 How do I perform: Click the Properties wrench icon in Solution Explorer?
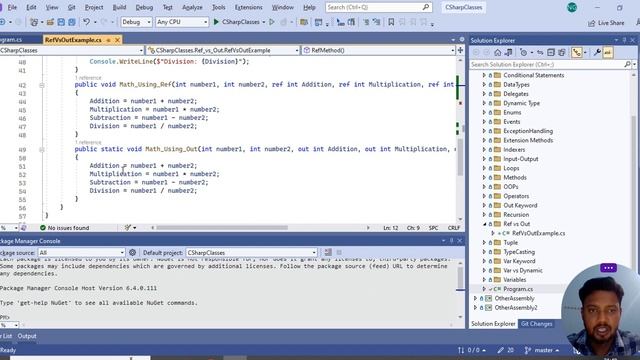(x=597, y=53)
